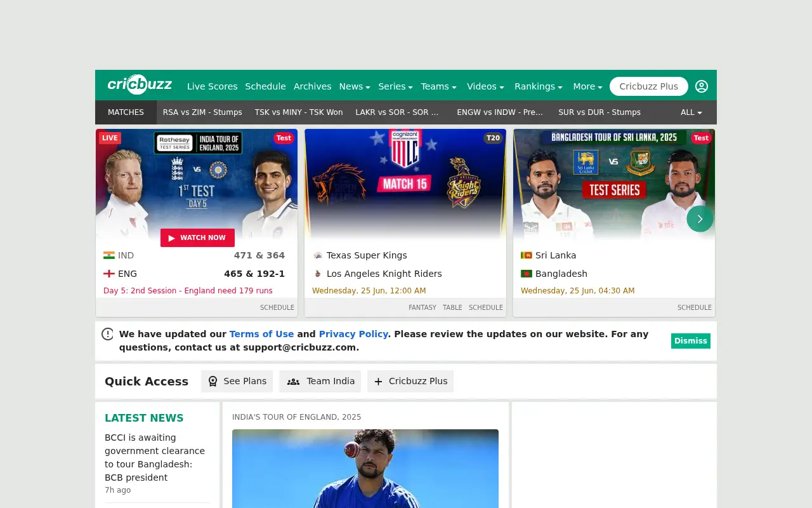This screenshot has width=812, height=508.
Task: Open Live Scores page
Action: 212,86
